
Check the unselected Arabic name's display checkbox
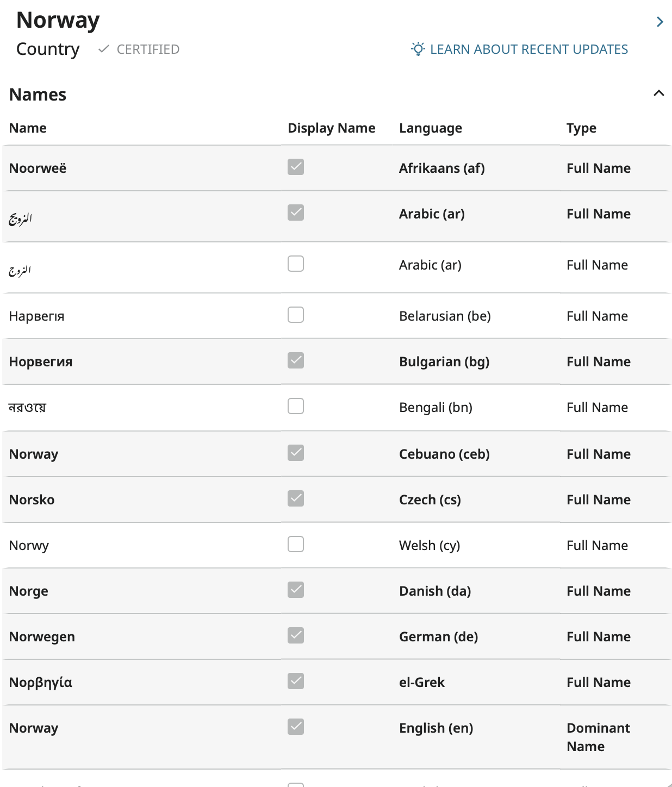296,264
